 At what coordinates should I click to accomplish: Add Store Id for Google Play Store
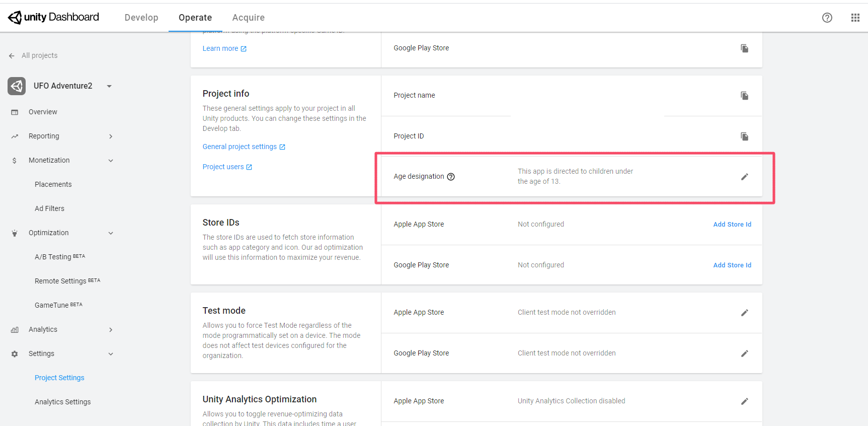[732, 265]
